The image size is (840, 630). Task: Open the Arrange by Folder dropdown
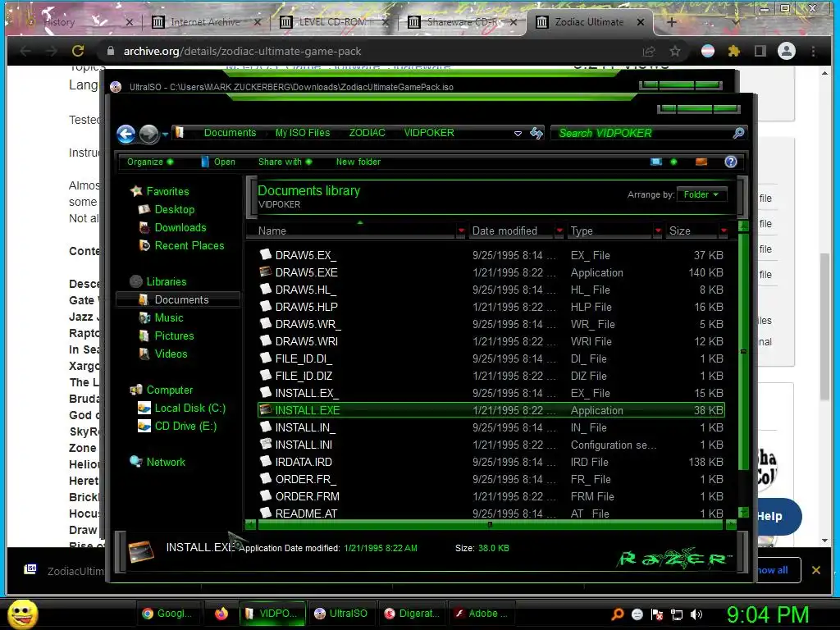(x=701, y=194)
